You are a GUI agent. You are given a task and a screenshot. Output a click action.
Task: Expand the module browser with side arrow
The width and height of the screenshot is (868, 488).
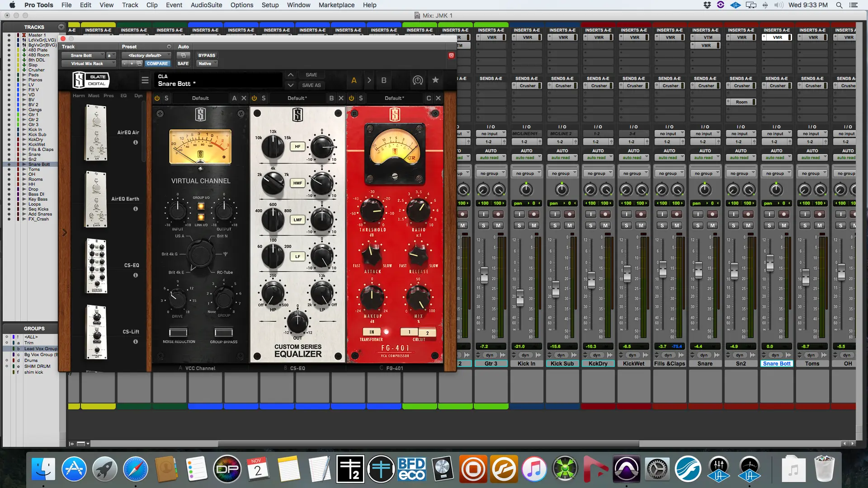64,232
